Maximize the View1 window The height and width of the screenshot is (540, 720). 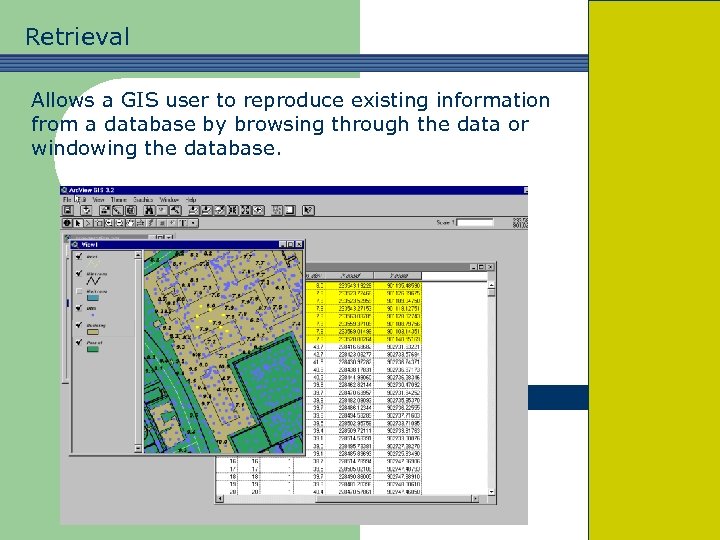290,244
